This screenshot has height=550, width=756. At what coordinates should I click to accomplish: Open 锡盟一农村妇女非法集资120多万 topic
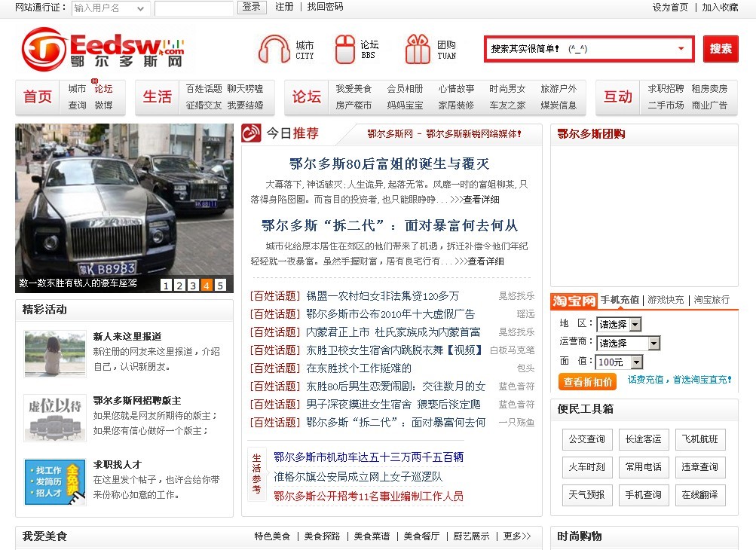(x=383, y=296)
